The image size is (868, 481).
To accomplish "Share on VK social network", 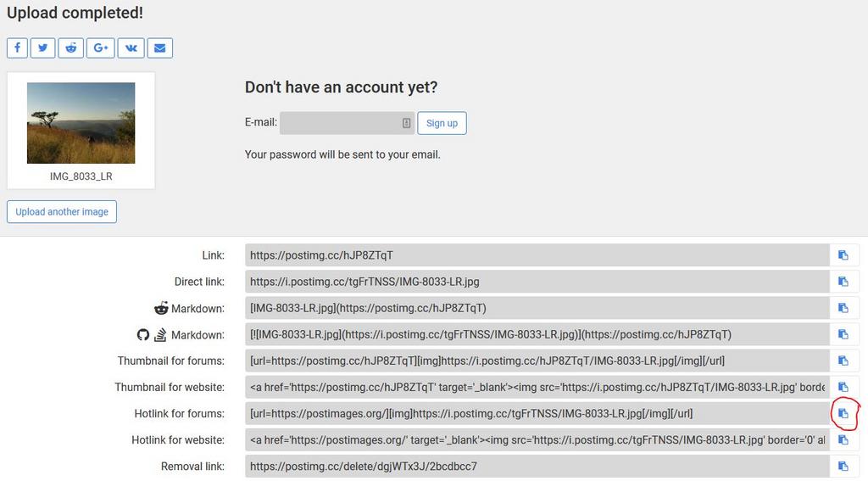I will [x=131, y=48].
